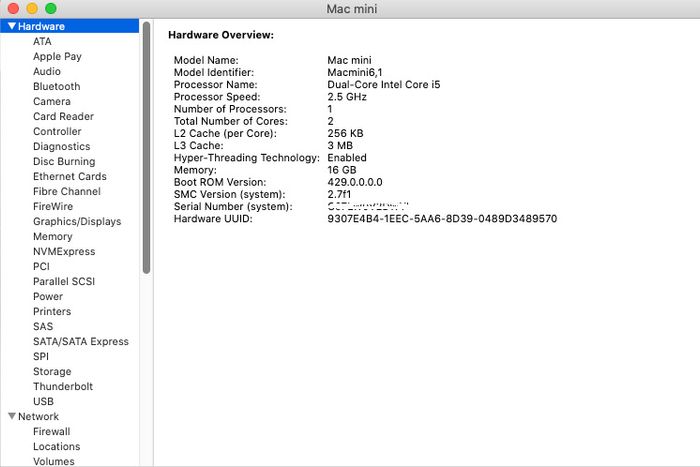
Task: Select Bluetooth in the sidebar
Action: click(x=57, y=87)
